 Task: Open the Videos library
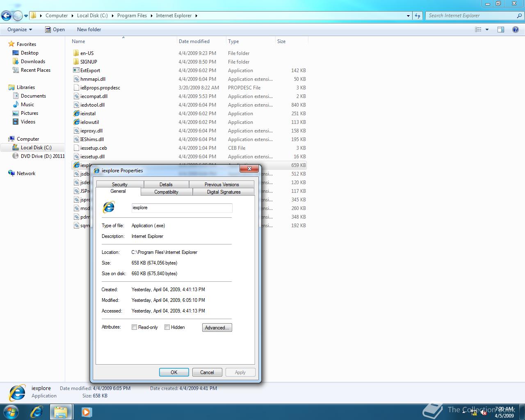(28, 122)
